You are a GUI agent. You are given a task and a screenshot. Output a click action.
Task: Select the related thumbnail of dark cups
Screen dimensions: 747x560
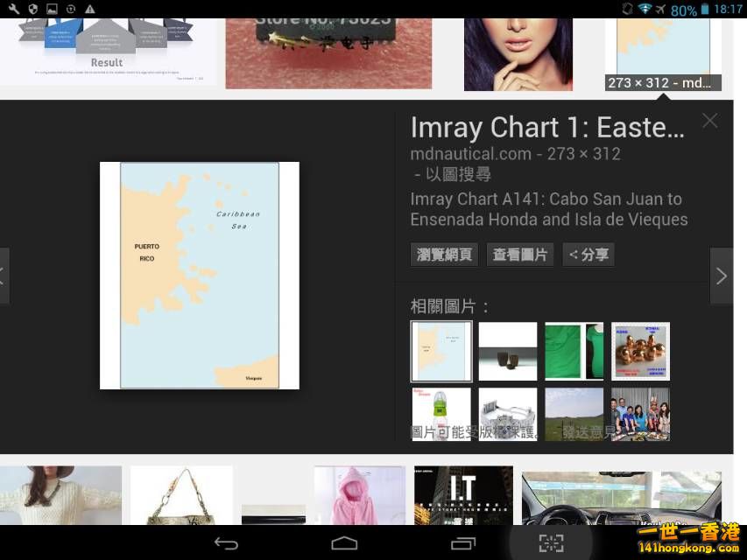pos(508,352)
